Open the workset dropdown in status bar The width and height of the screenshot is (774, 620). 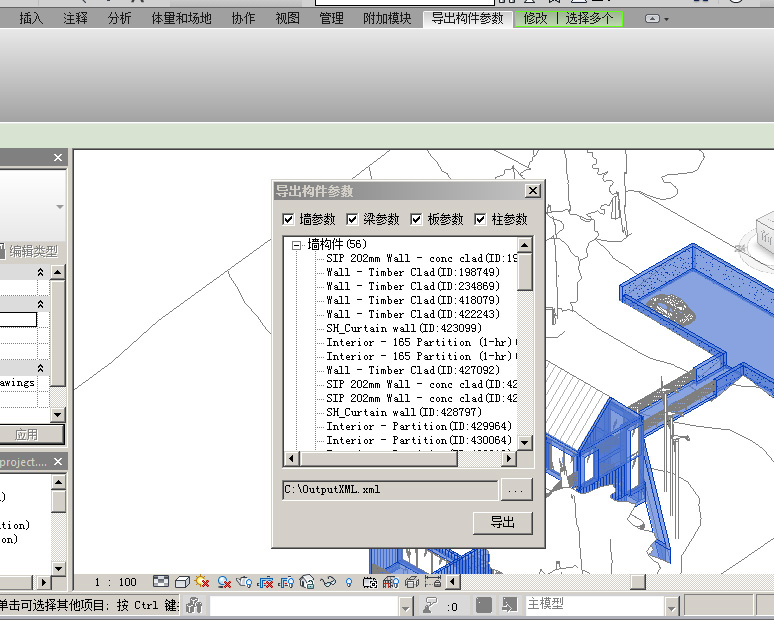tap(405, 606)
